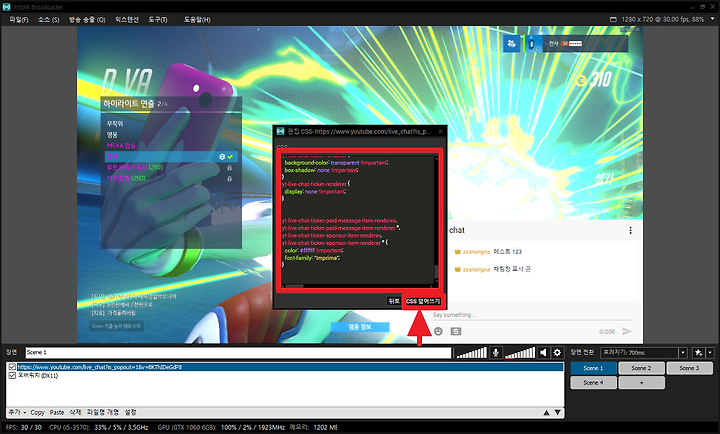Click CPU usage status text
Screen dimensions: 720x434
tap(98, 427)
